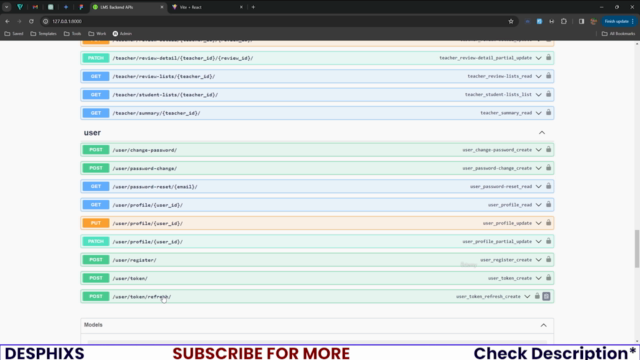
Task: Click lock icon on teacher/review-lists row
Action: pyautogui.click(x=549, y=76)
